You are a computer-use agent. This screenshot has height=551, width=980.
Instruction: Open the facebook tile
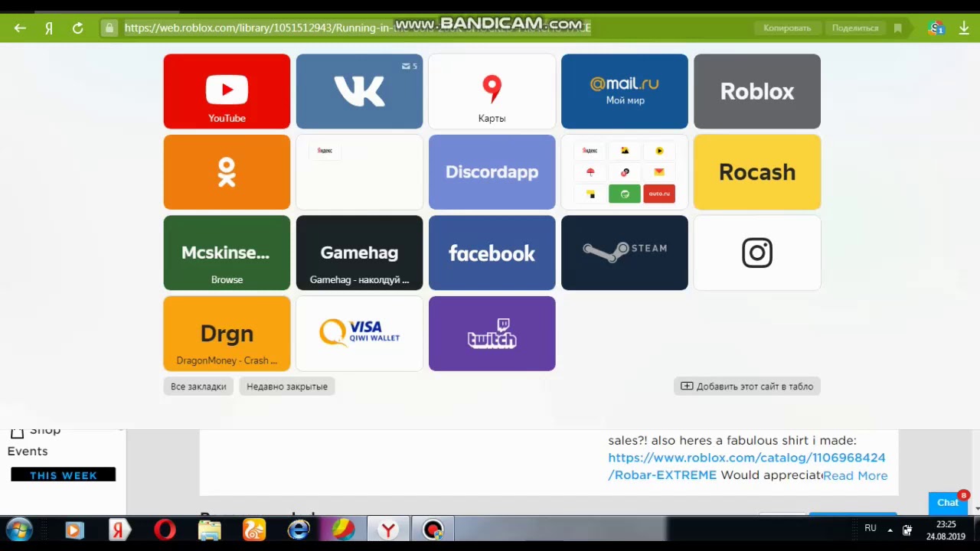point(492,253)
